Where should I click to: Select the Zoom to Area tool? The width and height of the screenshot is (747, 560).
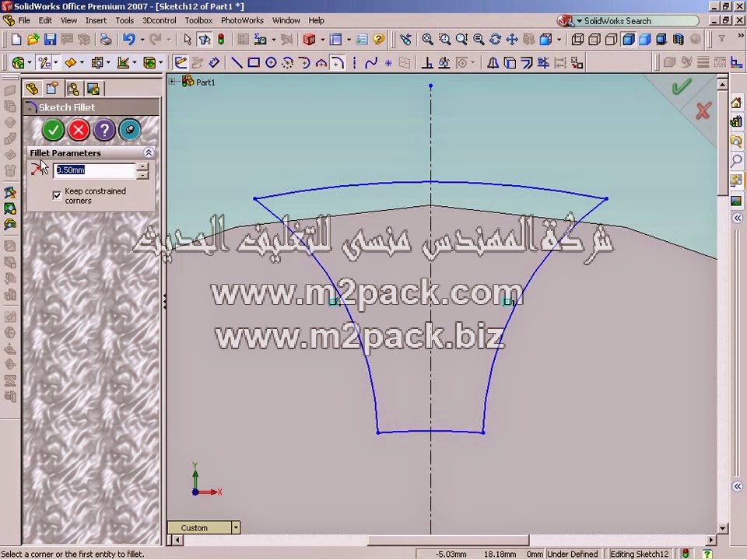444,40
